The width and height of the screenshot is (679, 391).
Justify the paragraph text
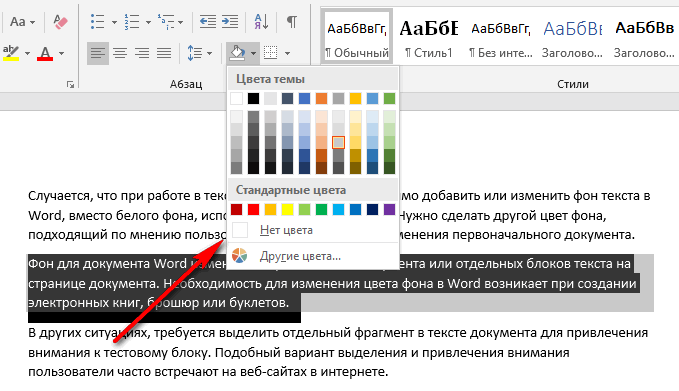click(164, 53)
